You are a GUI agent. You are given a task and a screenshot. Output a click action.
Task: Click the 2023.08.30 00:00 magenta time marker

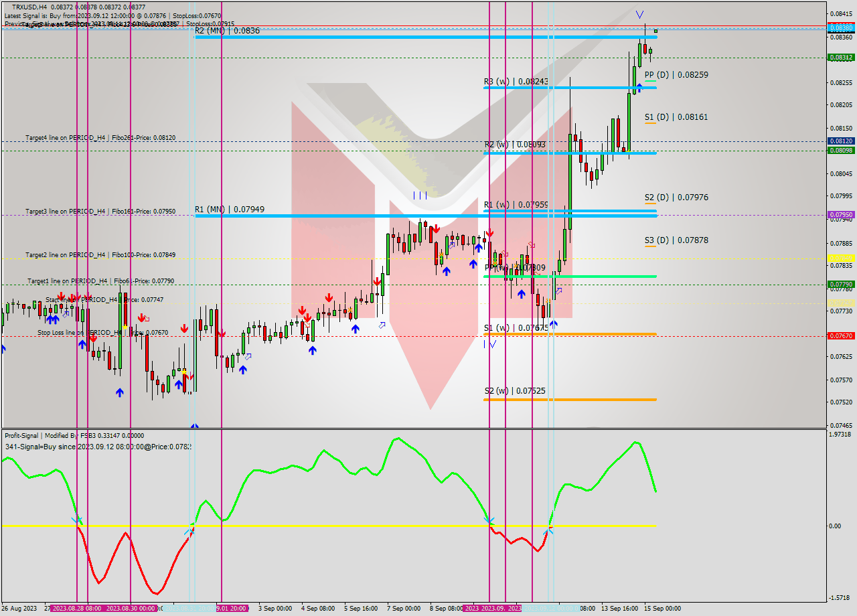(131, 609)
